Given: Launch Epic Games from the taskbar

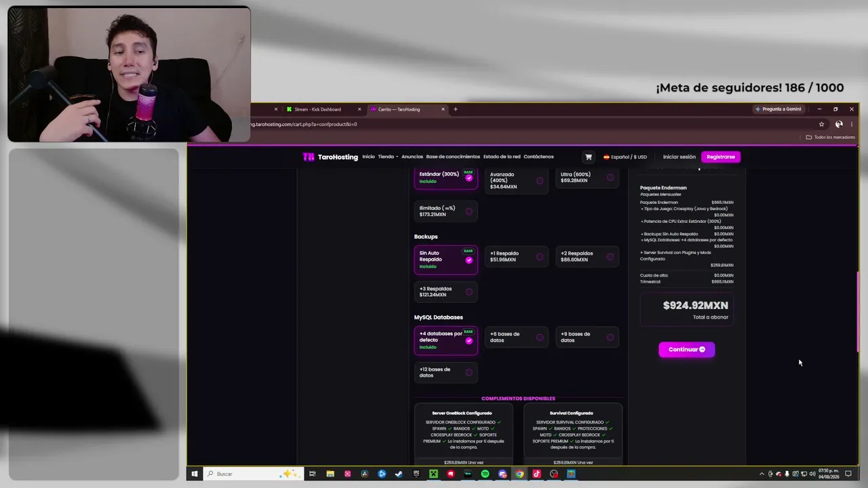Looking at the screenshot, I should click(416, 474).
